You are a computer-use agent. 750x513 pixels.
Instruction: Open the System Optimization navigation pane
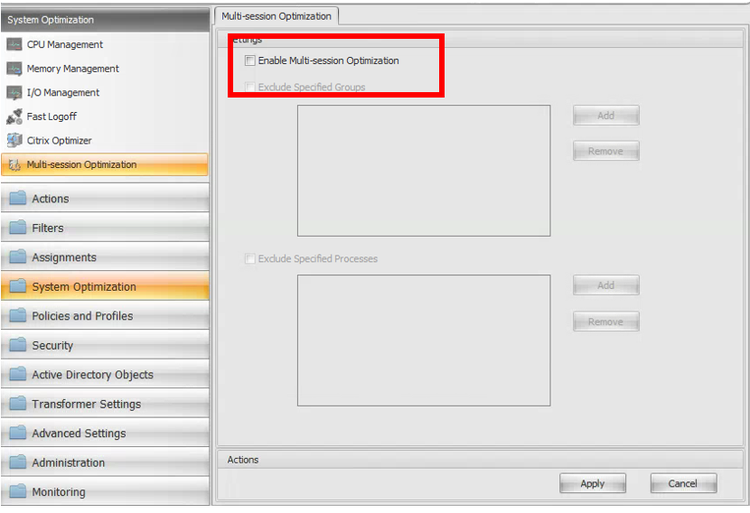point(105,286)
